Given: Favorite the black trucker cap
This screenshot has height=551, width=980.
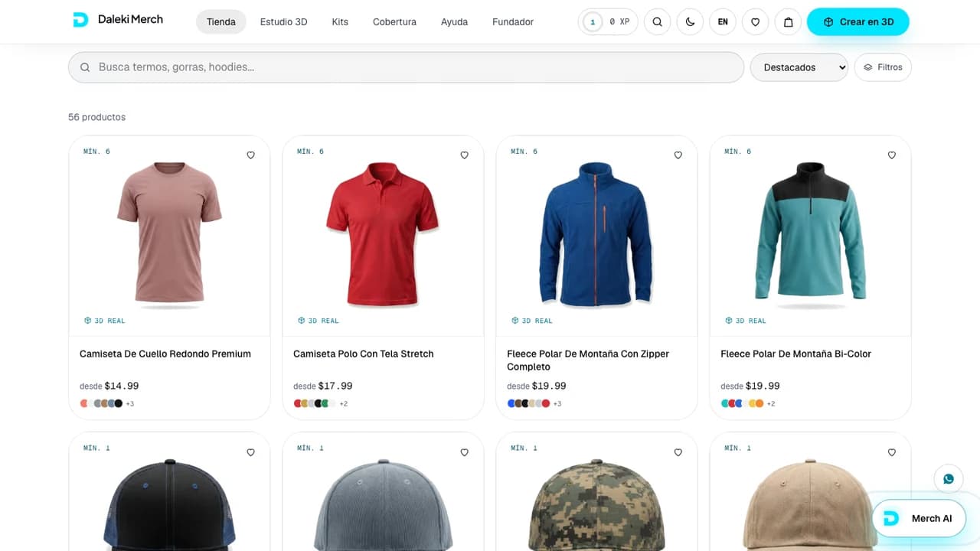Looking at the screenshot, I should [250, 453].
